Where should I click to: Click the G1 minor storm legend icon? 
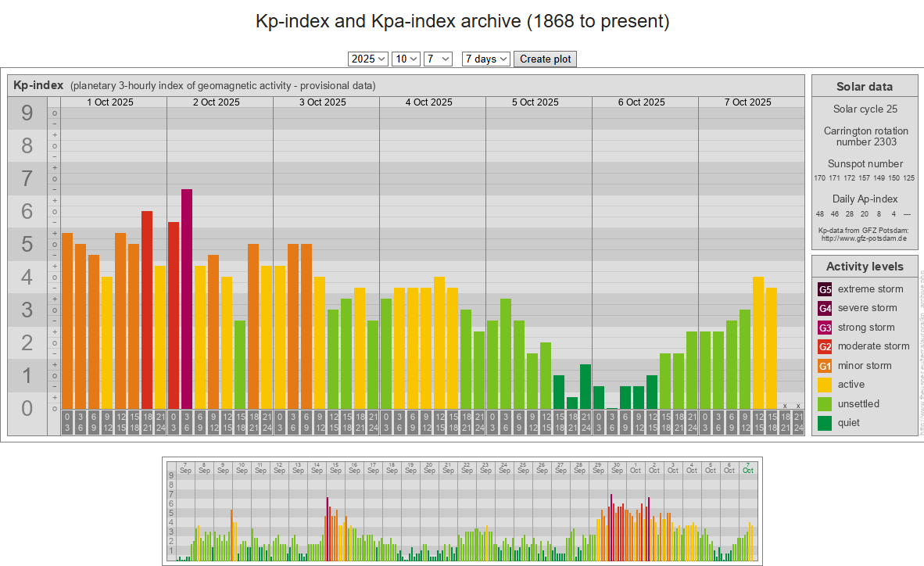[825, 366]
